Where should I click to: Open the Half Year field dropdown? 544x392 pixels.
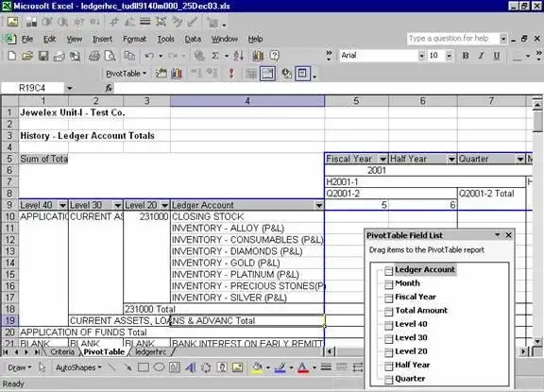click(x=451, y=160)
